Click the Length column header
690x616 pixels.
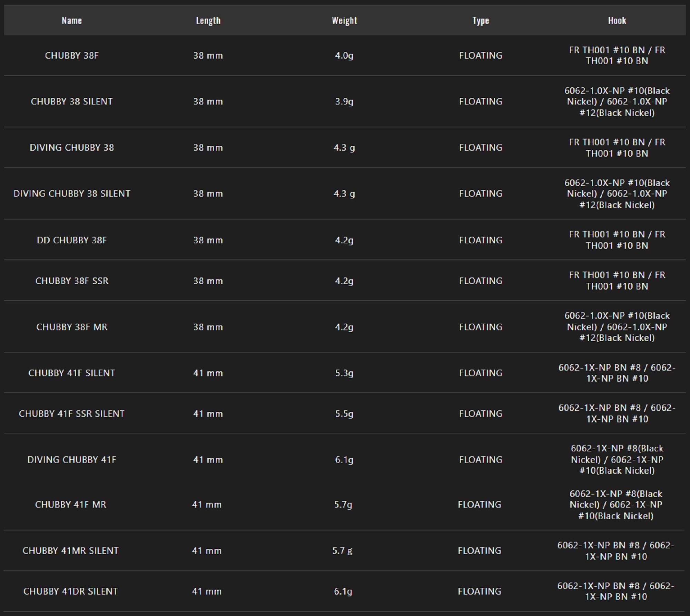coord(208,21)
